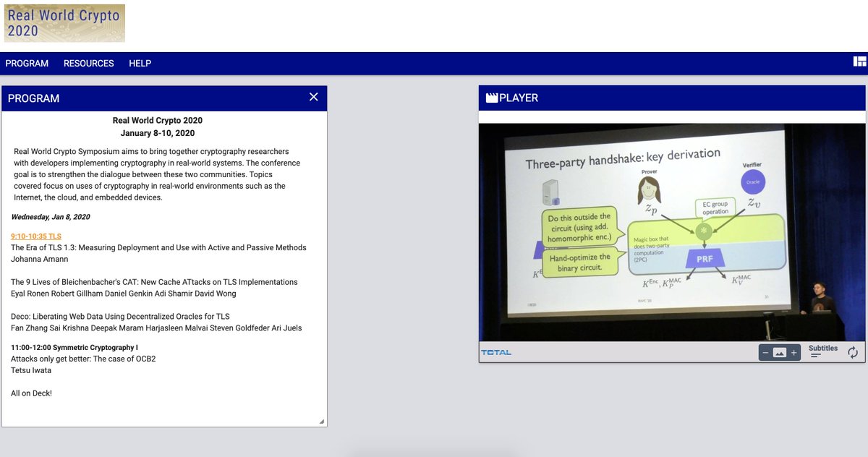Decrease video size with the minus button
Viewport: 868px width, 457px height.
[x=765, y=353]
